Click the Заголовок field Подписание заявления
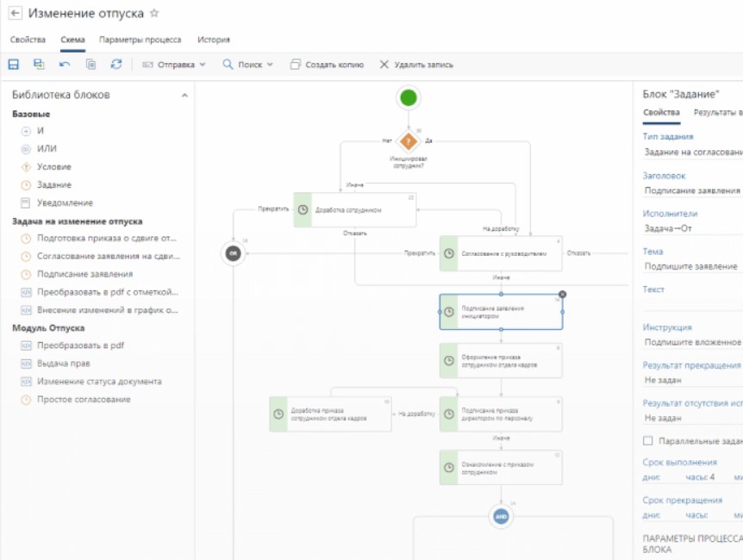 pos(692,190)
